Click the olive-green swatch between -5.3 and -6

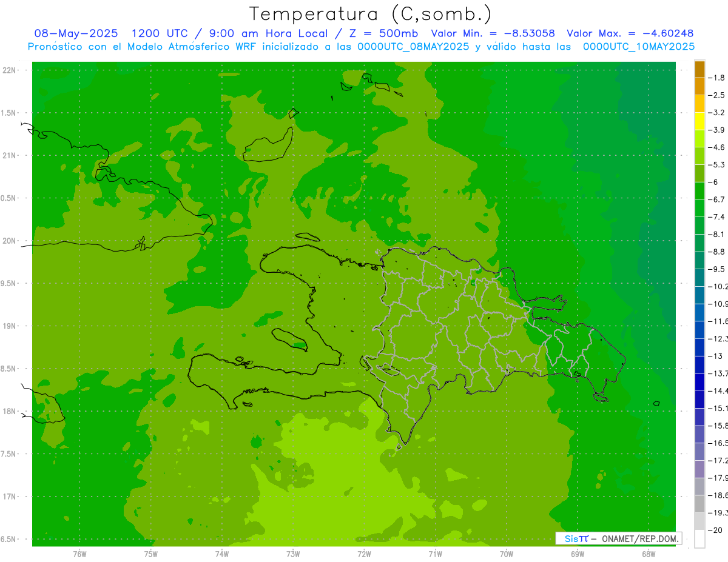(x=699, y=173)
